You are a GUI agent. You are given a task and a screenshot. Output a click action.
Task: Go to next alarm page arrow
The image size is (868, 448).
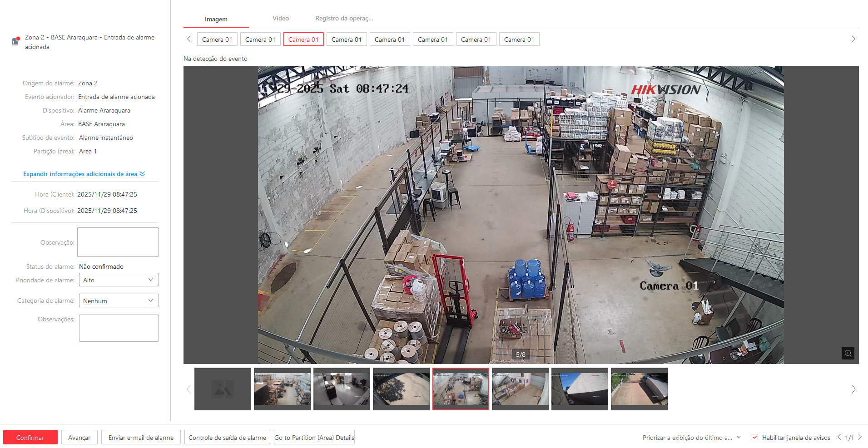point(860,437)
